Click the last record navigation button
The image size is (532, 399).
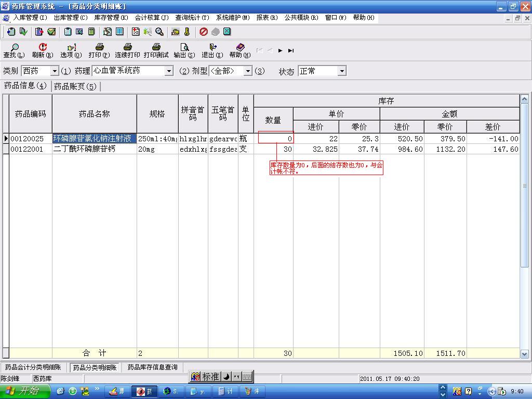click(291, 50)
